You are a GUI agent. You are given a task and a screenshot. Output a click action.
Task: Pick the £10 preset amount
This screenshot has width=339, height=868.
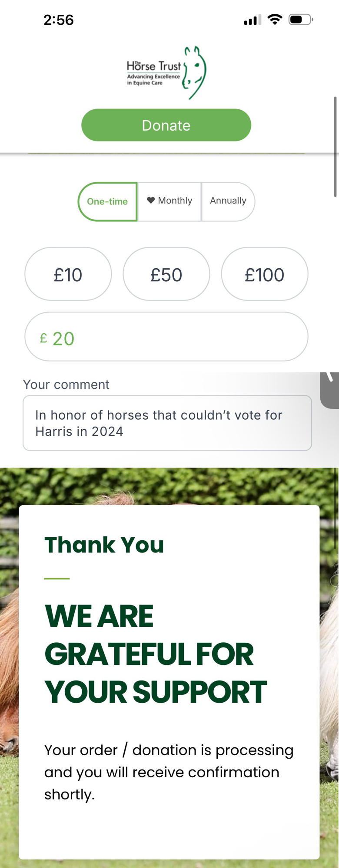coord(68,274)
